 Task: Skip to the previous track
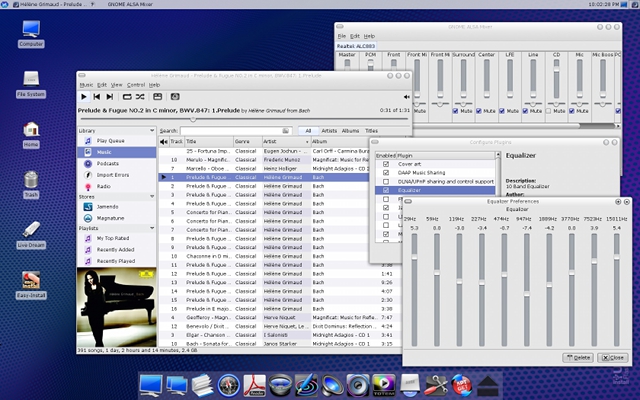click(97, 97)
